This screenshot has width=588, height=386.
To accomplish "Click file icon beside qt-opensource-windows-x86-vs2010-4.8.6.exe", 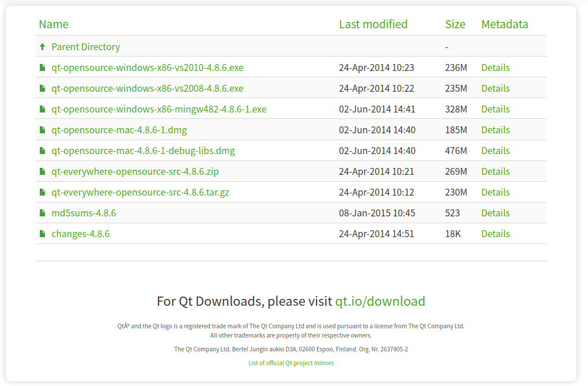I will pyautogui.click(x=43, y=68).
